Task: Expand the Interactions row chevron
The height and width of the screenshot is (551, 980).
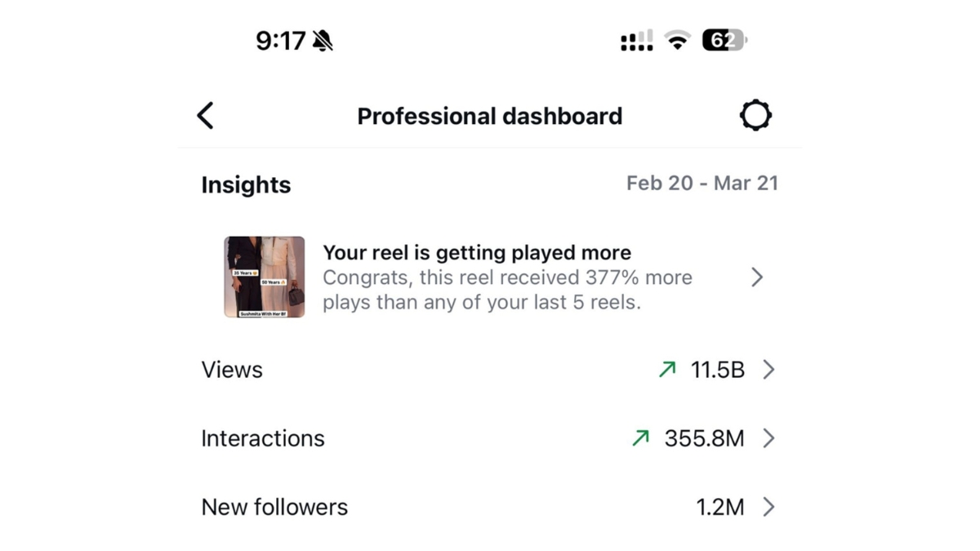Action: coord(768,438)
